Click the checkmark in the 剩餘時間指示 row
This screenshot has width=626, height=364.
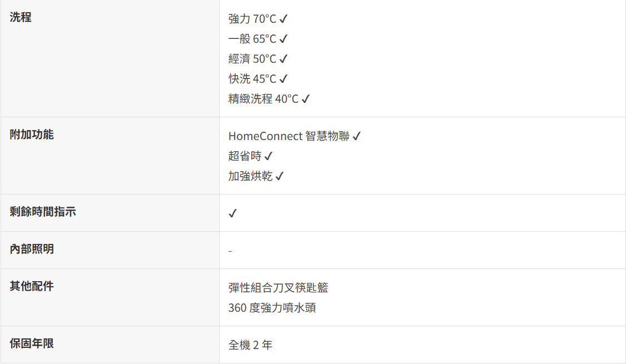coord(232,213)
